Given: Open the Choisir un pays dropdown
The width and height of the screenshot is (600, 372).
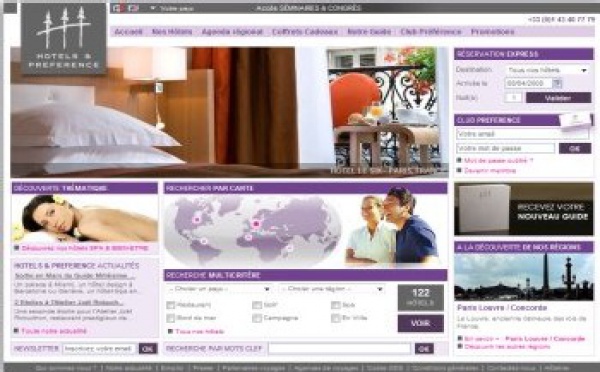Looking at the screenshot, I should click(x=219, y=289).
